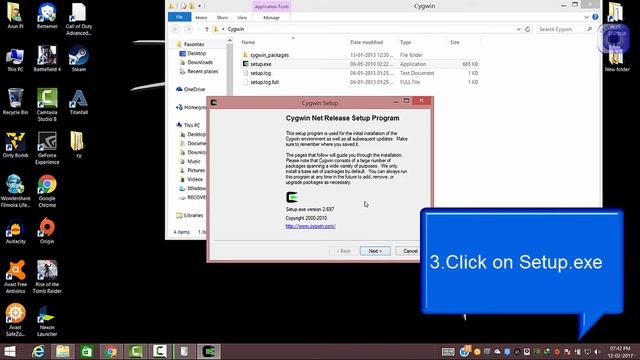
Task: Go up one folder level
Action: point(207,29)
